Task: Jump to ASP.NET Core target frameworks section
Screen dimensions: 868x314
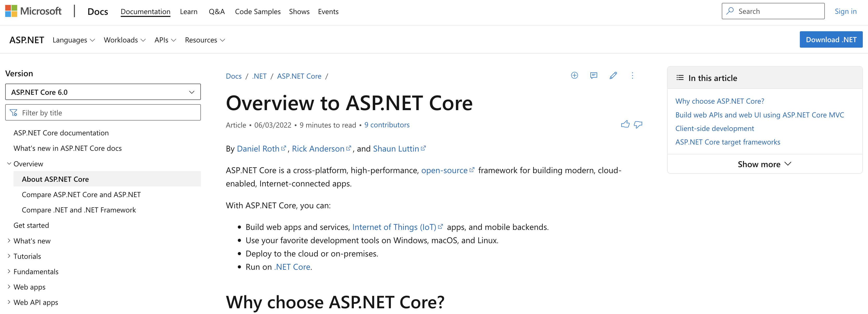Action: 727,142
